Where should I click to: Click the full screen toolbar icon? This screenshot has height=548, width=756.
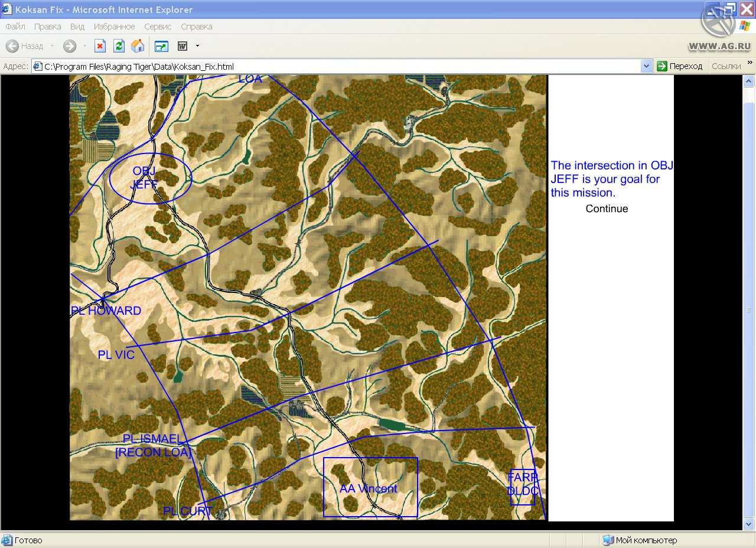click(161, 46)
